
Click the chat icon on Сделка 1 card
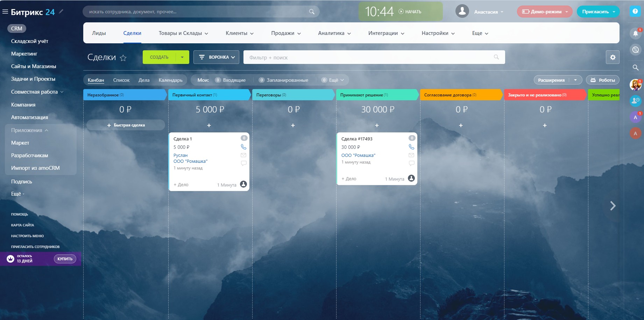pyautogui.click(x=243, y=163)
